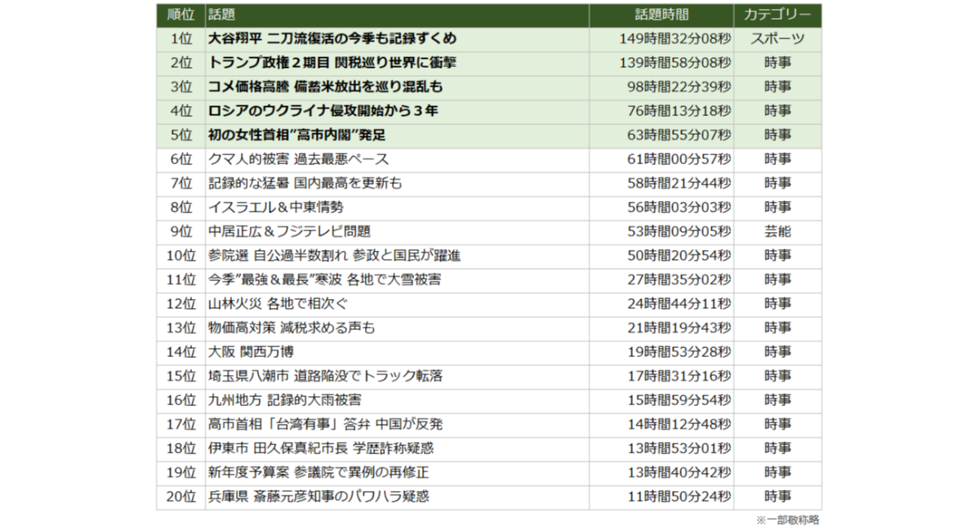The image size is (980, 531).
Task: Click the 話題時間 column header
Action: coord(661,15)
